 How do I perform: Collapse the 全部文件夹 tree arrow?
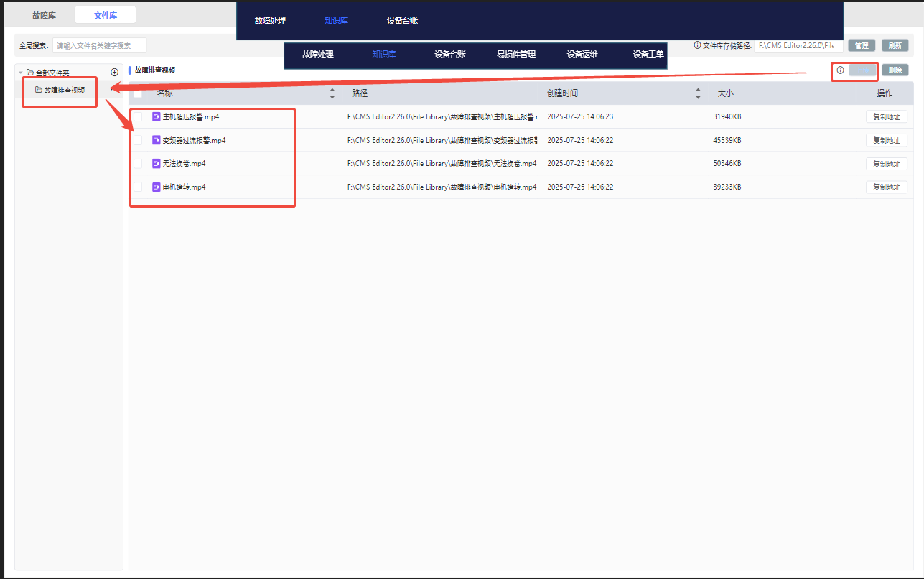pyautogui.click(x=21, y=73)
